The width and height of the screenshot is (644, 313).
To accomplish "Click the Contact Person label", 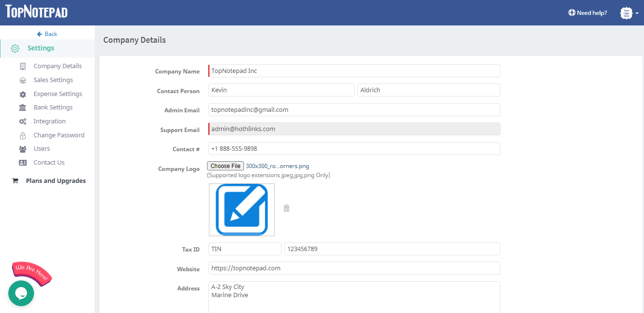I will (x=178, y=91).
